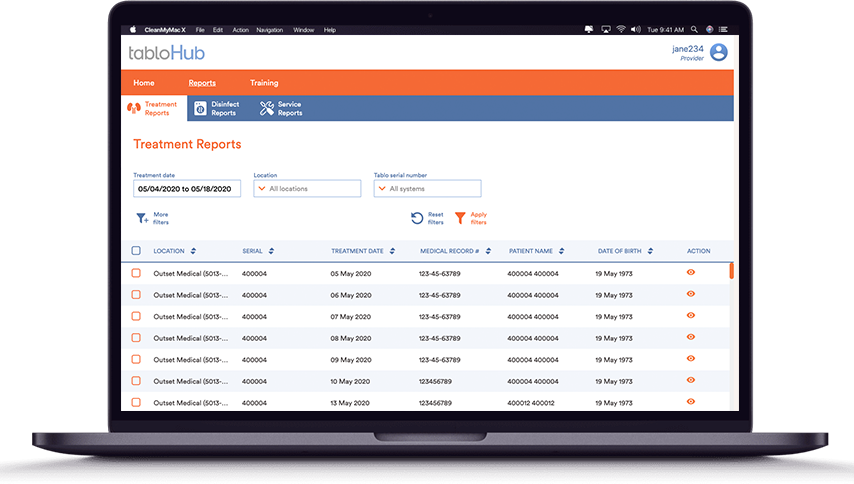Image resolution: width=854 pixels, height=484 pixels.
Task: Open Spotlight search magnifier
Action: (x=694, y=29)
